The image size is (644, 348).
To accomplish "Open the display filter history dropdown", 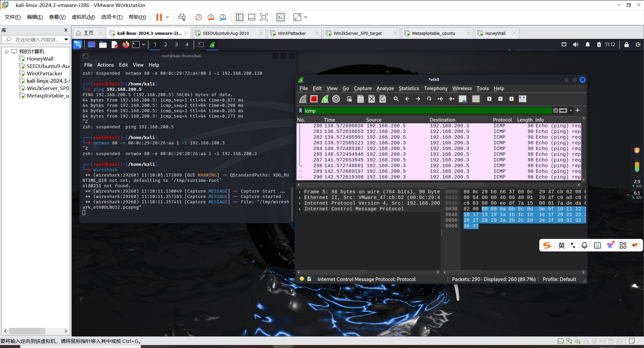I will (571, 111).
